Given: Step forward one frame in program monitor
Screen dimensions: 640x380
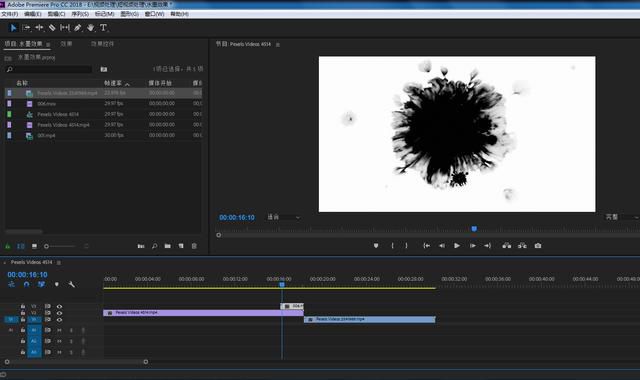Looking at the screenshot, I should click(x=473, y=246).
